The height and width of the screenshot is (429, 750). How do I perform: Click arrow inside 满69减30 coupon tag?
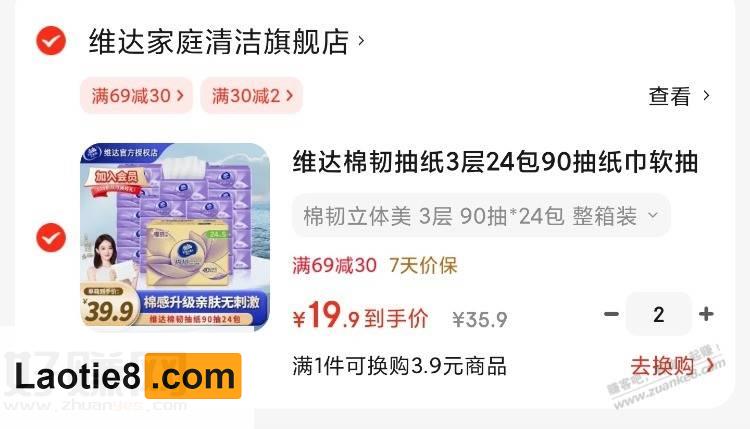point(180,96)
